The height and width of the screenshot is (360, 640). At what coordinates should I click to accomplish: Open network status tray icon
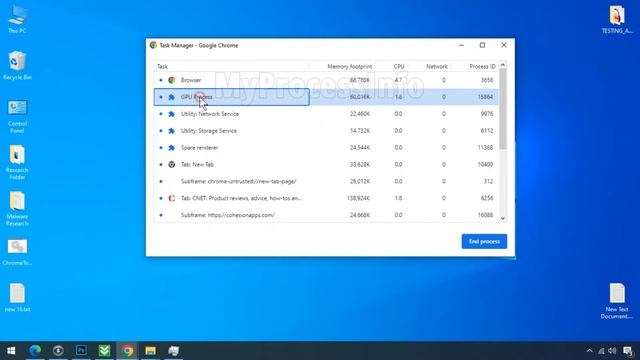[601, 351]
